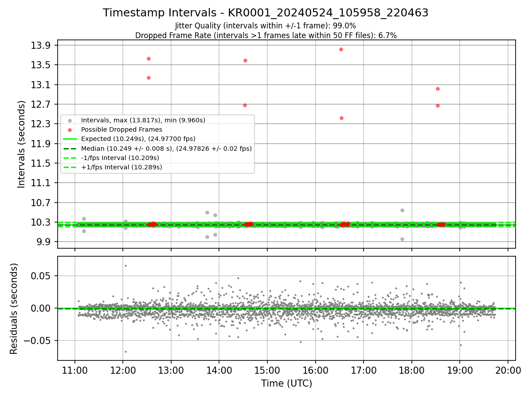Image resolution: width=532 pixels, height=399 pixels.
Task: Click the 'Jitter Quality' subtitle line
Action: [x=266, y=26]
